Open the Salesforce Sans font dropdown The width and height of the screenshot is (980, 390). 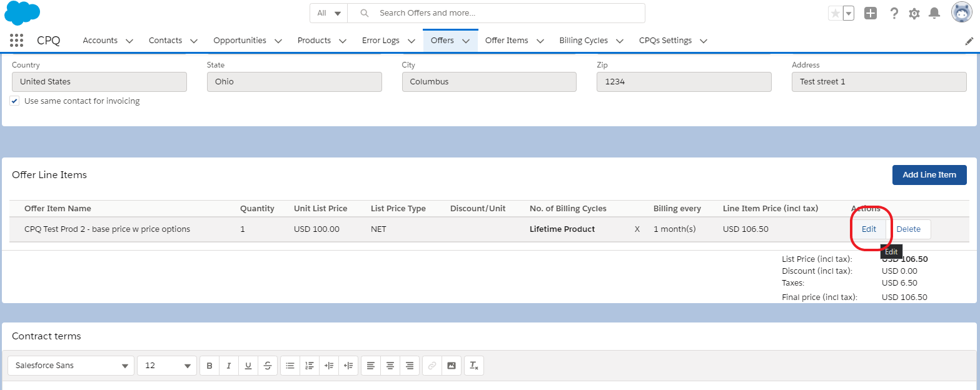(71, 366)
